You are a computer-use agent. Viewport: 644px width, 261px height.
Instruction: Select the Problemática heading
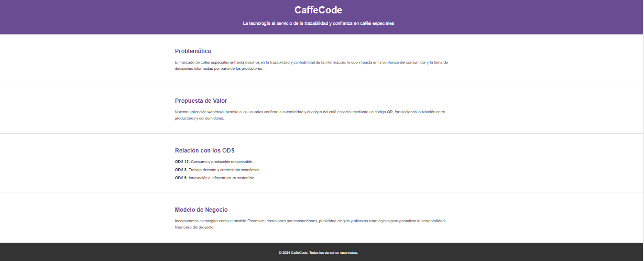point(193,51)
